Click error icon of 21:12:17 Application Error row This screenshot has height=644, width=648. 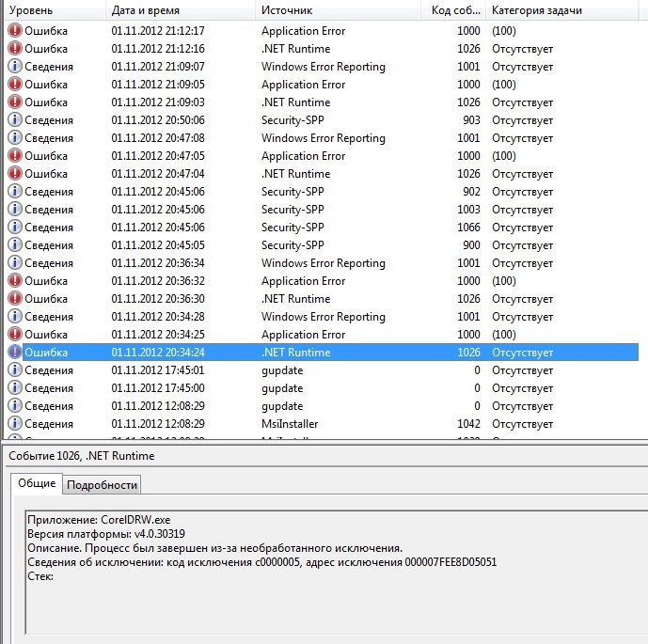15,31
